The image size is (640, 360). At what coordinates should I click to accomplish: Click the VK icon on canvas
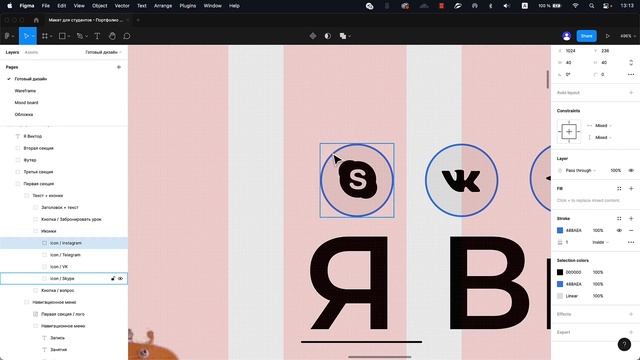click(x=462, y=180)
